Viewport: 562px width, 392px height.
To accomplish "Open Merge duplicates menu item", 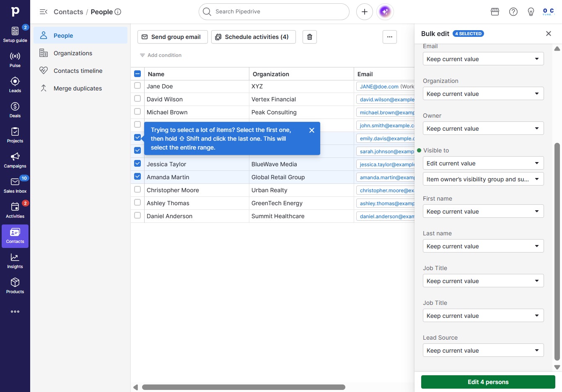I will coord(80,88).
